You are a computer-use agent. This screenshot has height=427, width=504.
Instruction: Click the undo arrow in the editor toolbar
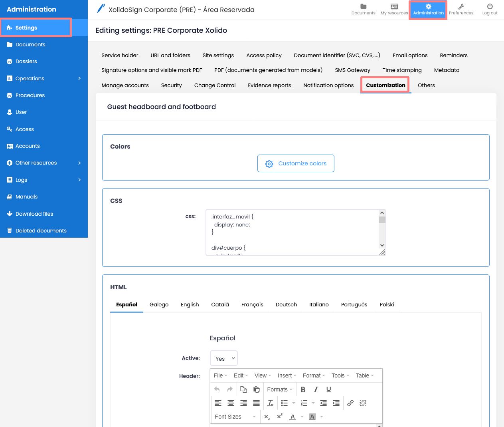tap(217, 389)
